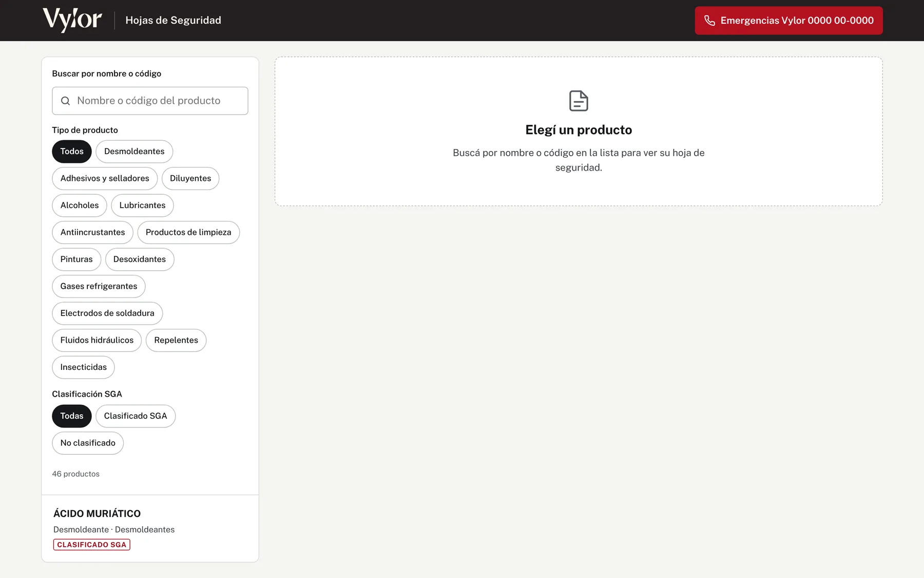Click the Vylor logo
This screenshot has height=578, width=924.
pos(72,20)
